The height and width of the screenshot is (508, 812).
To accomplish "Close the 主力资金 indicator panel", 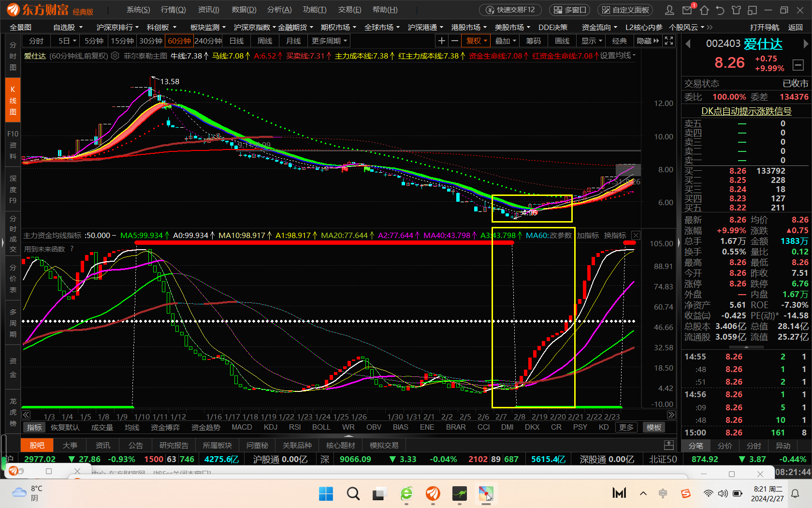I will [x=636, y=236].
